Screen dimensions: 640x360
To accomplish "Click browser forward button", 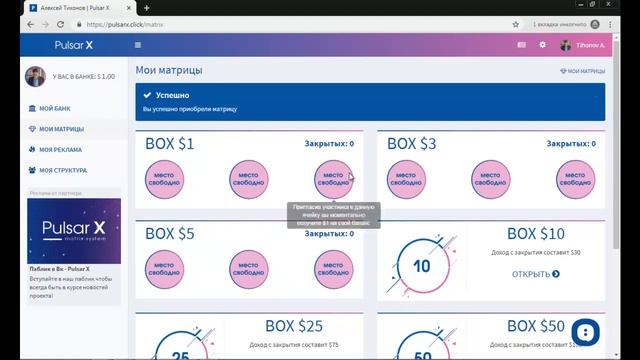I will [x=45, y=24].
